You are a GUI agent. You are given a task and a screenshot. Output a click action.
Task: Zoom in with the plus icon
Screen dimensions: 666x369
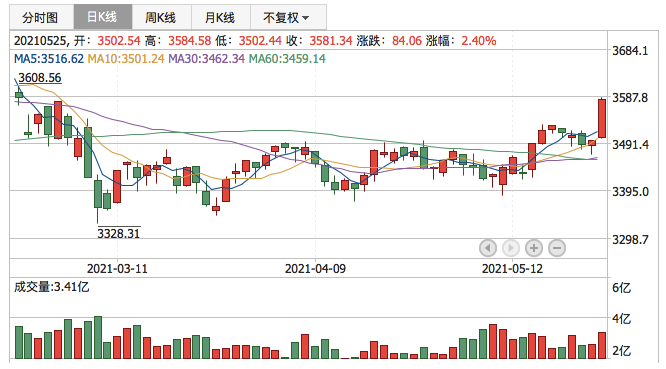[534, 248]
